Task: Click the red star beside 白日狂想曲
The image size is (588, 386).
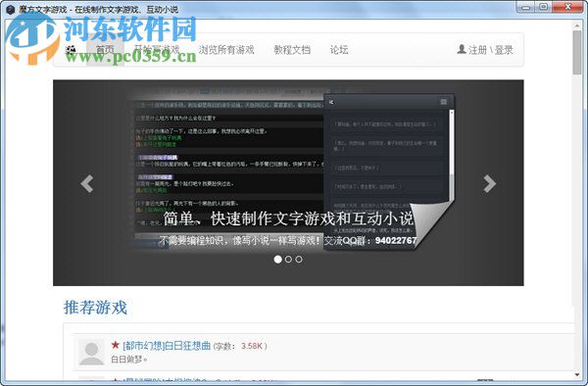Action: coord(115,345)
